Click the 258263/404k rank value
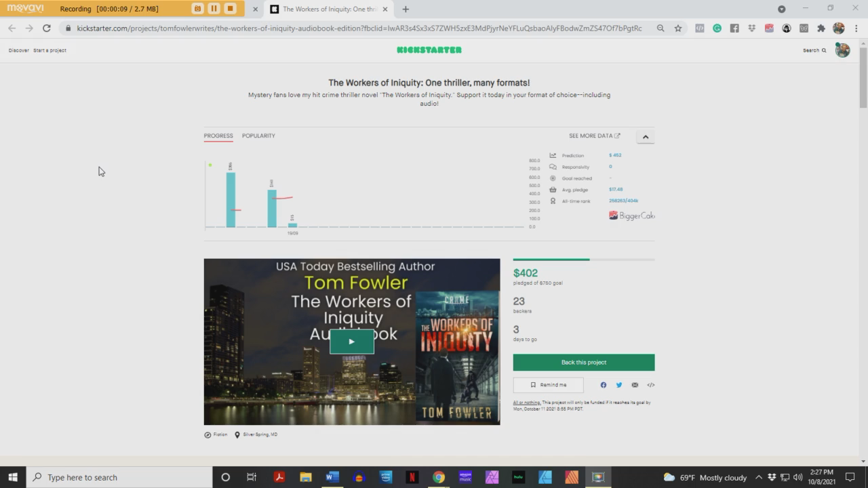The image size is (868, 488). click(x=623, y=201)
